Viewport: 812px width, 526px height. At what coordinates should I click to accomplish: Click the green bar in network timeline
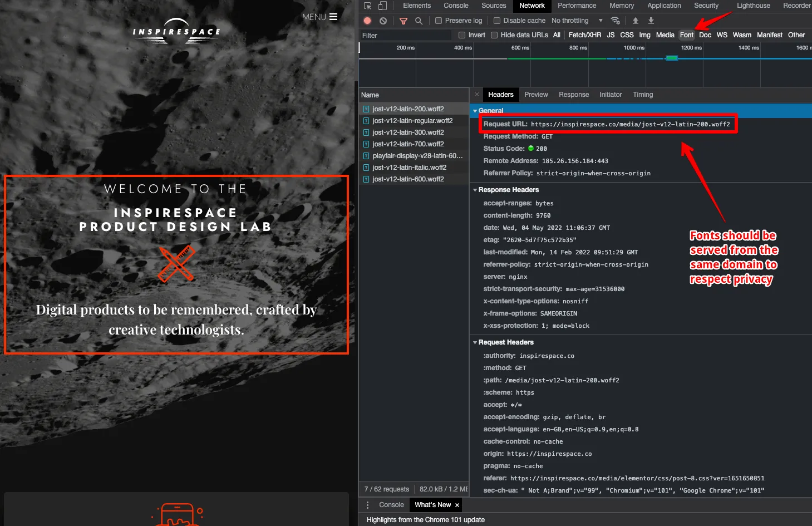click(672, 58)
